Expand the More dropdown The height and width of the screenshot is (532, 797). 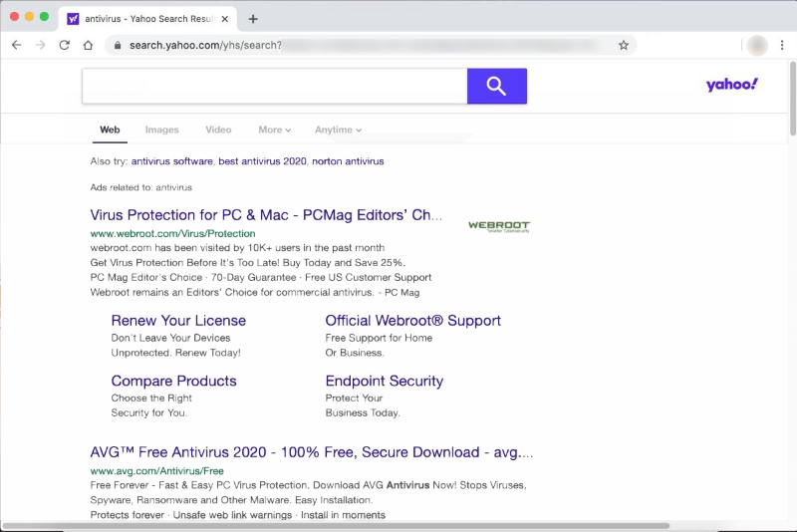(x=275, y=130)
